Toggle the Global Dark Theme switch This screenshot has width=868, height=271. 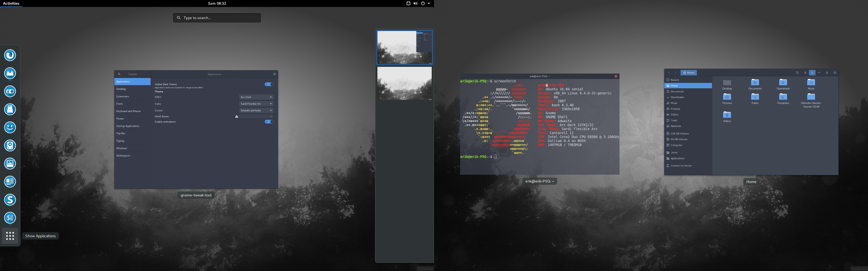click(269, 84)
